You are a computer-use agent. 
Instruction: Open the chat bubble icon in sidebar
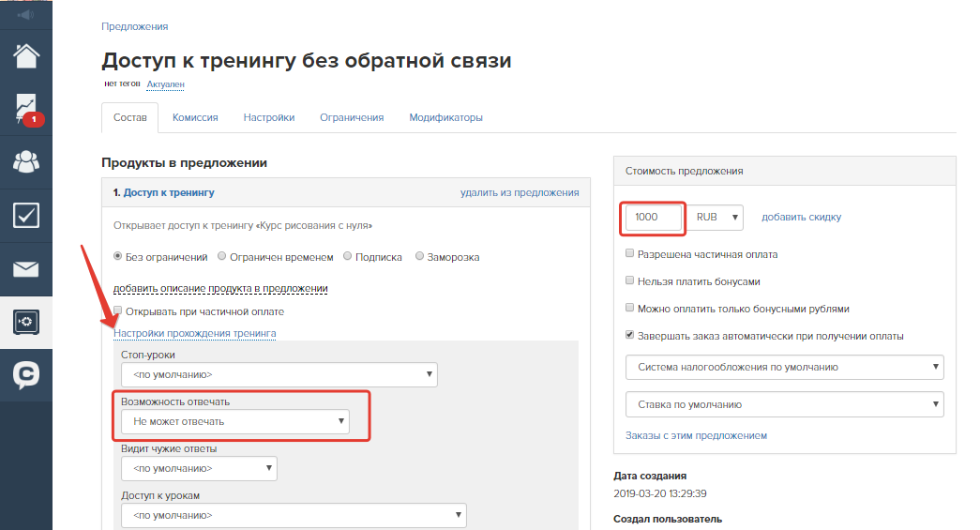pyautogui.click(x=26, y=375)
